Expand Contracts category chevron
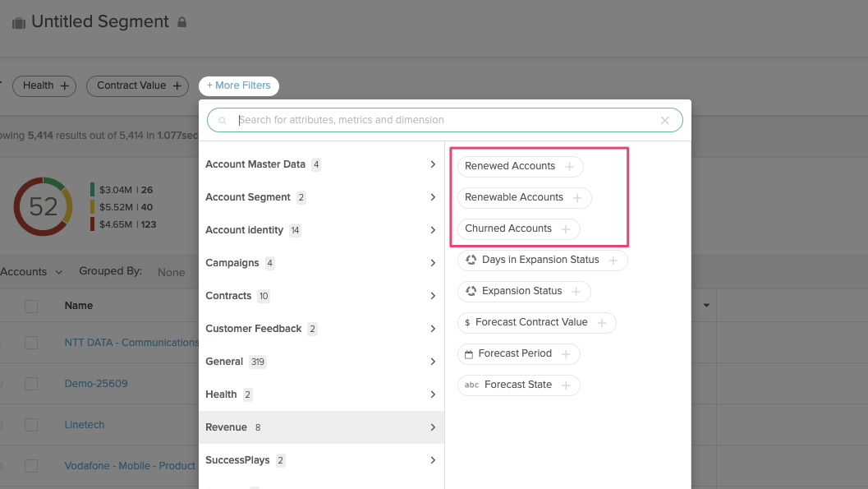Viewport: 868px width, 489px height. [433, 296]
